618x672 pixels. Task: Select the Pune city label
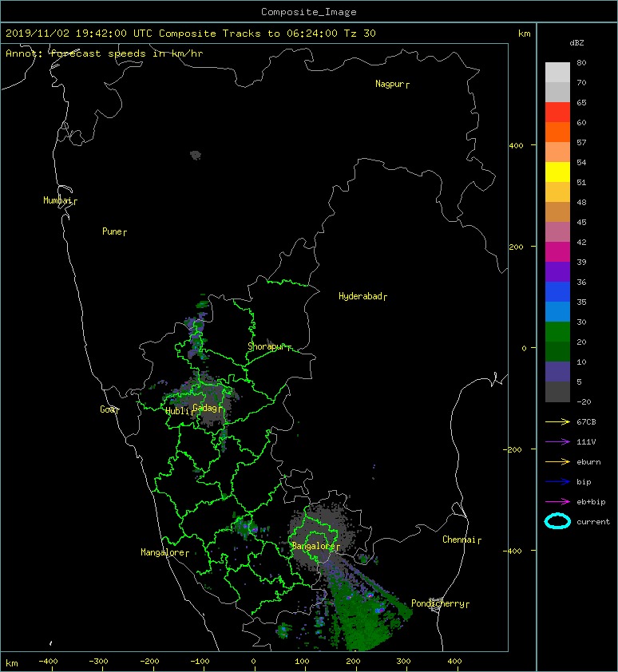coord(114,232)
